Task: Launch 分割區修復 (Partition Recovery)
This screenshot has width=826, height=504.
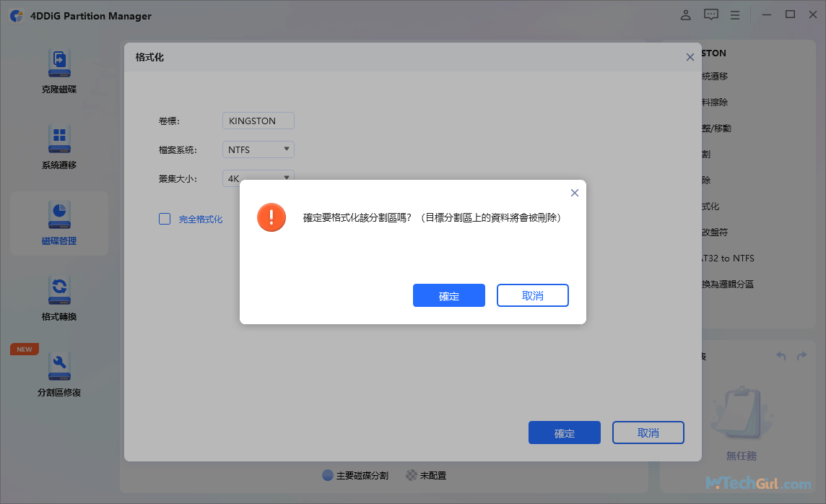Action: coord(59,375)
